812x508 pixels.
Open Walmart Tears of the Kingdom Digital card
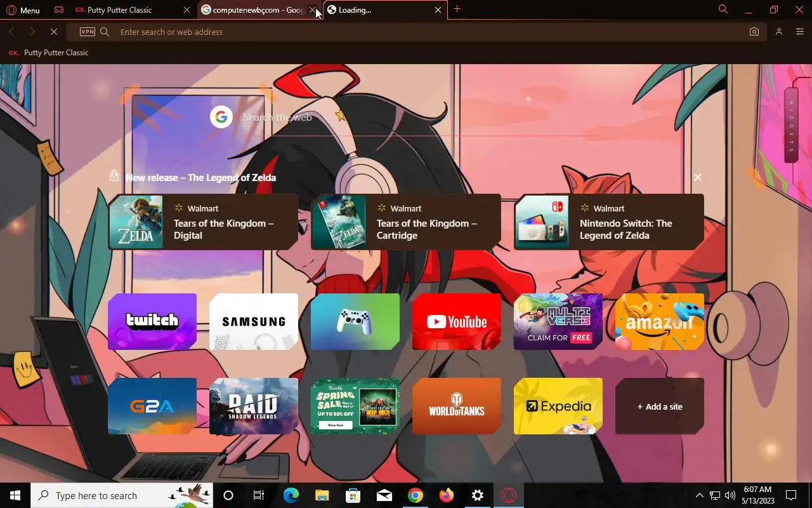tap(203, 222)
